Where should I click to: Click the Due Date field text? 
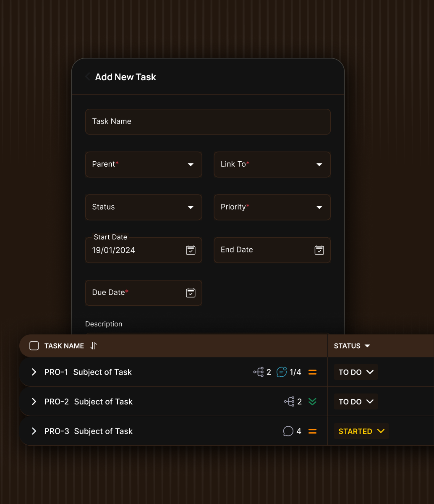(x=110, y=292)
